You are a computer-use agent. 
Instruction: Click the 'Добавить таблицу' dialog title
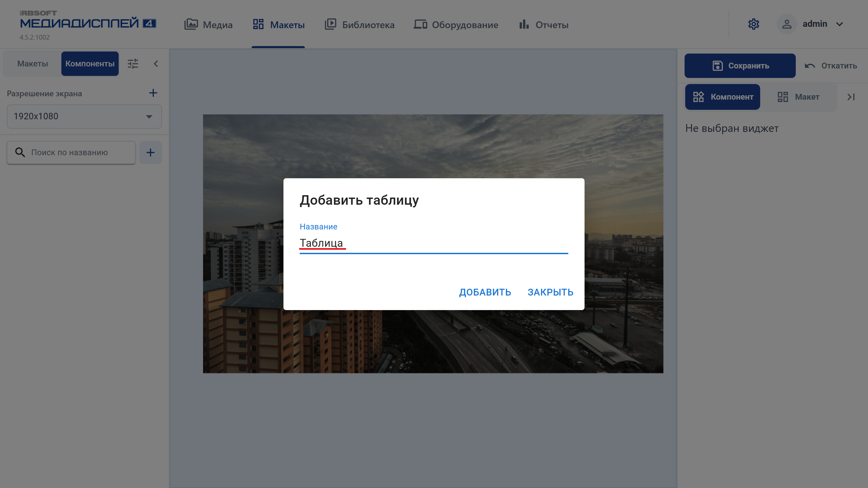pyautogui.click(x=359, y=200)
